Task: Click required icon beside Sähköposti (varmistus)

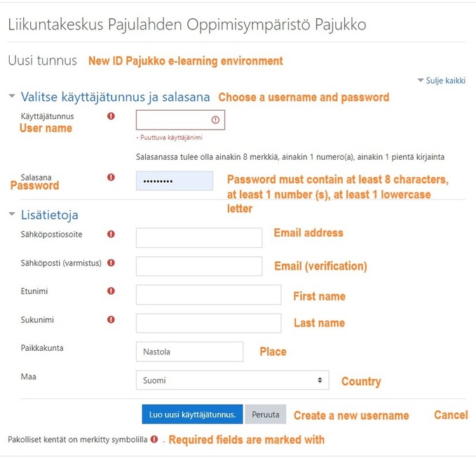Action: click(111, 263)
